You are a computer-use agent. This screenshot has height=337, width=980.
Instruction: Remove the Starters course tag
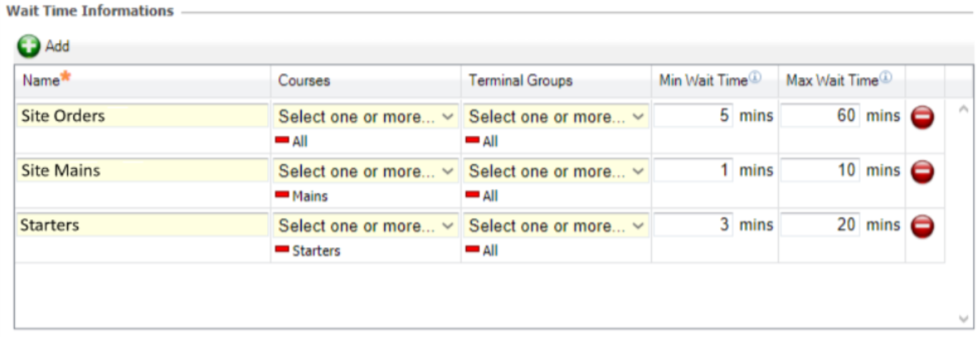point(282,250)
